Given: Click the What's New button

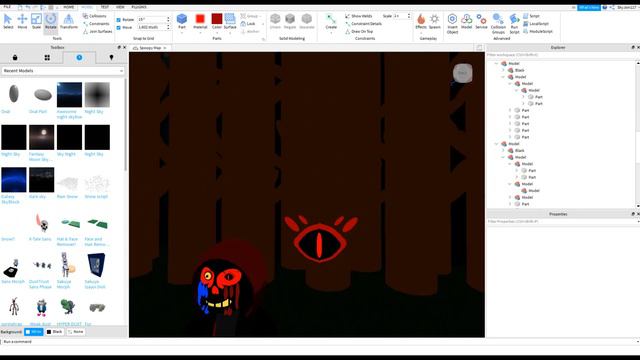Looking at the screenshot, I should (x=589, y=7).
